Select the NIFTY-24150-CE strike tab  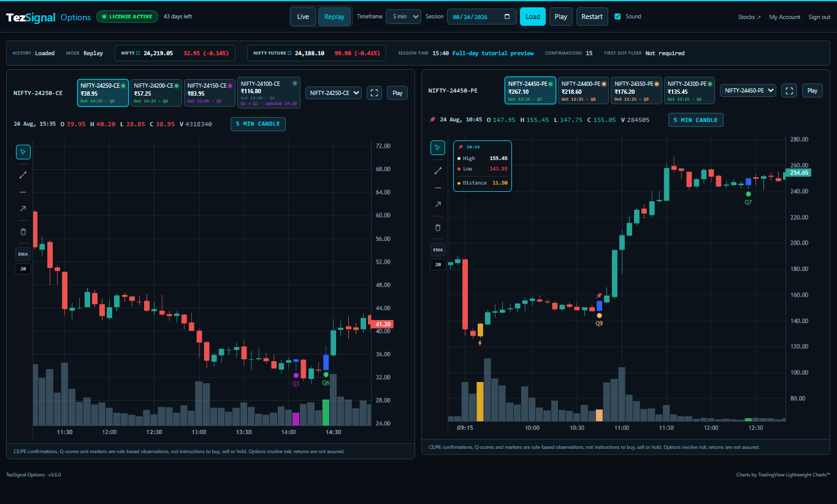click(x=210, y=93)
